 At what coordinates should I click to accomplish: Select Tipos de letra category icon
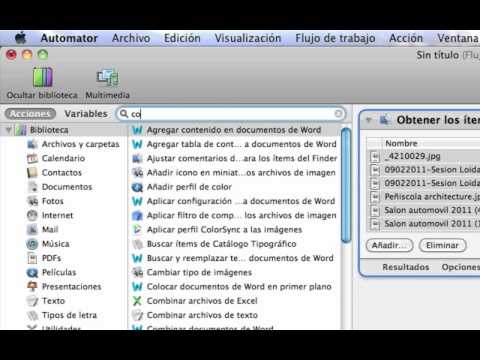click(32, 315)
